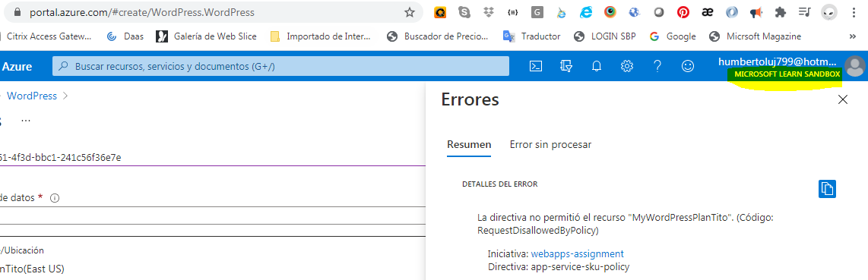Click the browser address bar URL
The height and width of the screenshot is (280, 868).
(x=142, y=12)
